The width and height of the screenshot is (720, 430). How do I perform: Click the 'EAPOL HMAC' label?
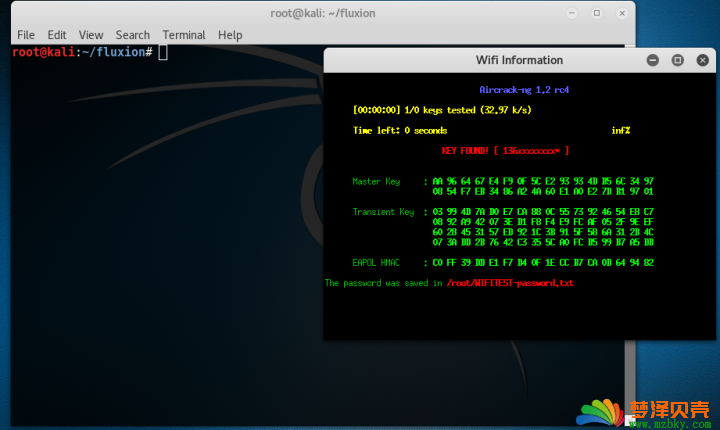376,263
